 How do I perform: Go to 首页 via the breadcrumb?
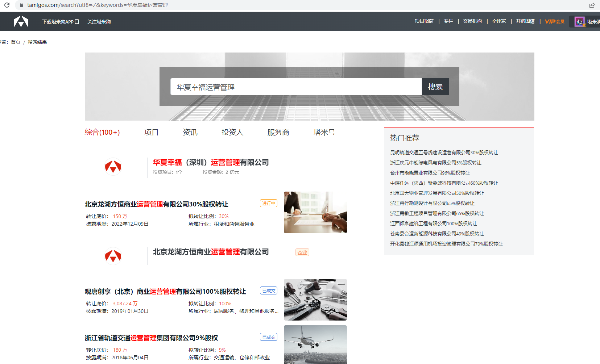click(16, 42)
